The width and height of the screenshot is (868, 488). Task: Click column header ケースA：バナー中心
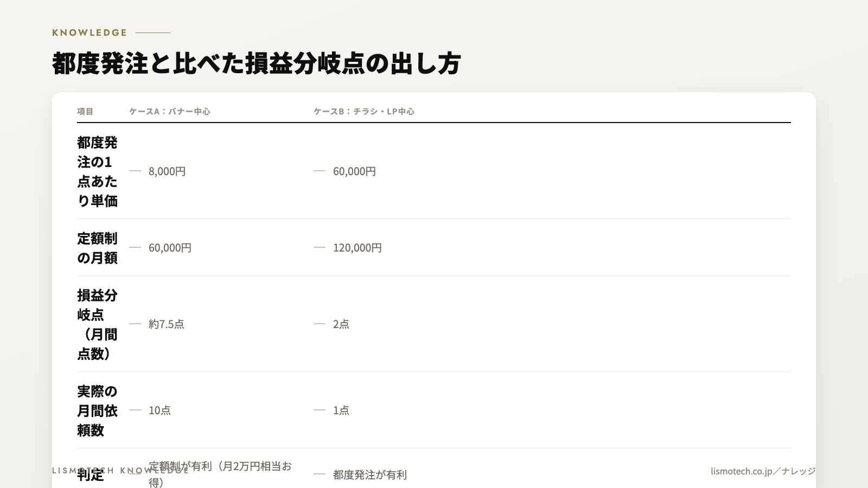point(170,111)
